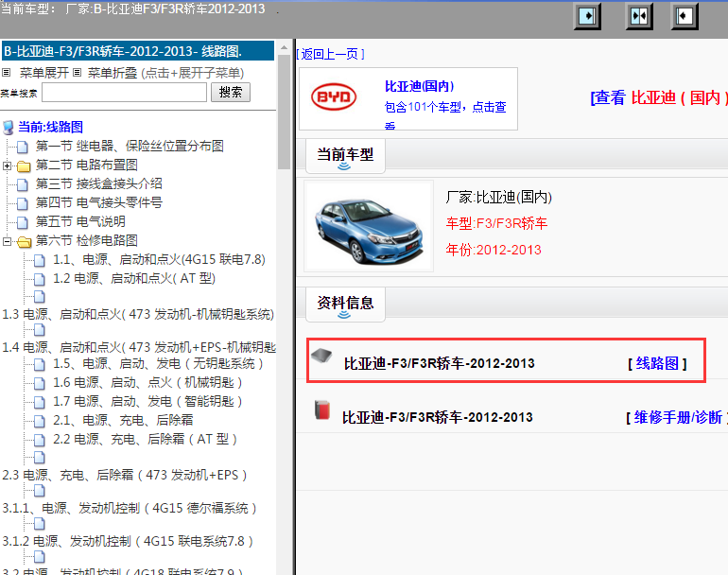Image resolution: width=728 pixels, height=575 pixels.
Task: Open 3.1.1、电源、发动机控制（4G15 德尔福系统）
Action: point(130,508)
